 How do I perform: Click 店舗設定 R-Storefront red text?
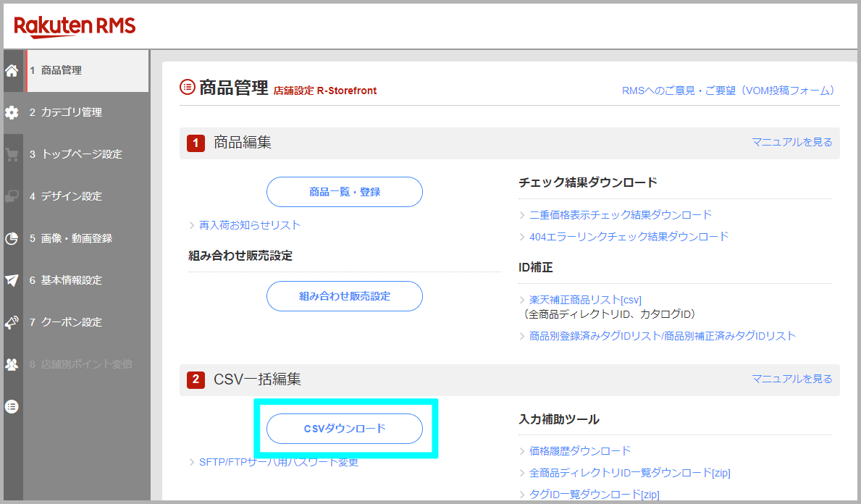pos(325,91)
